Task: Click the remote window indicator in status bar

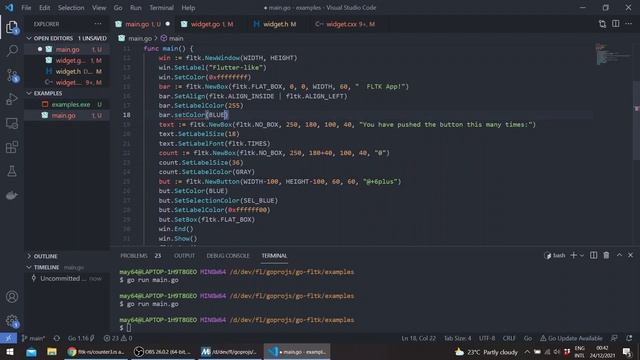Action: pyautogui.click(x=8, y=338)
